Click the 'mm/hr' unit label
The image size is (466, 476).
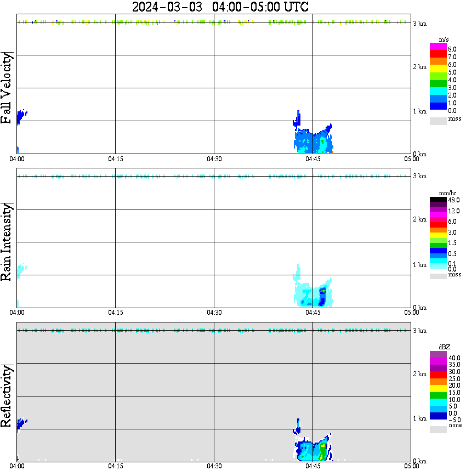(447, 193)
